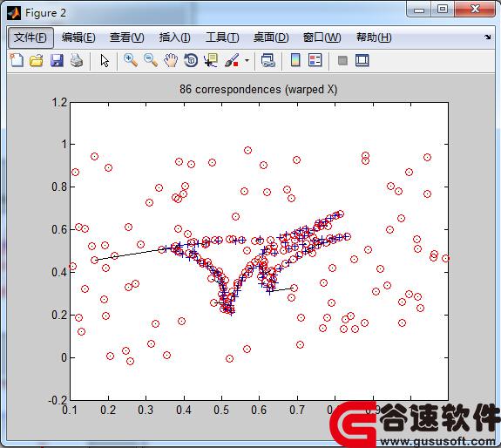
Task: Select the Brush data tool
Action: click(x=232, y=60)
